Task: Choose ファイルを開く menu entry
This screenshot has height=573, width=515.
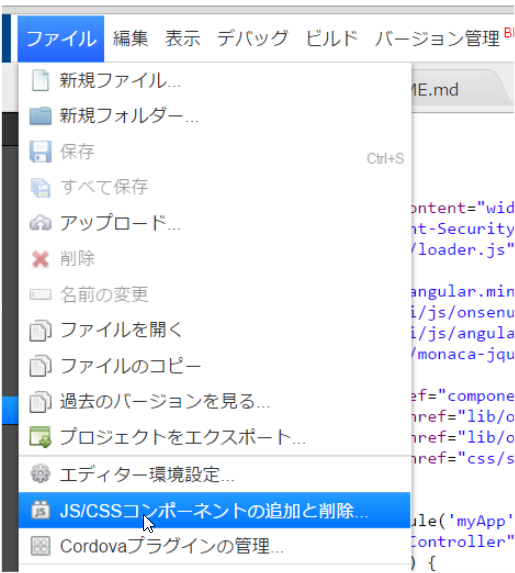Action: 215,330
